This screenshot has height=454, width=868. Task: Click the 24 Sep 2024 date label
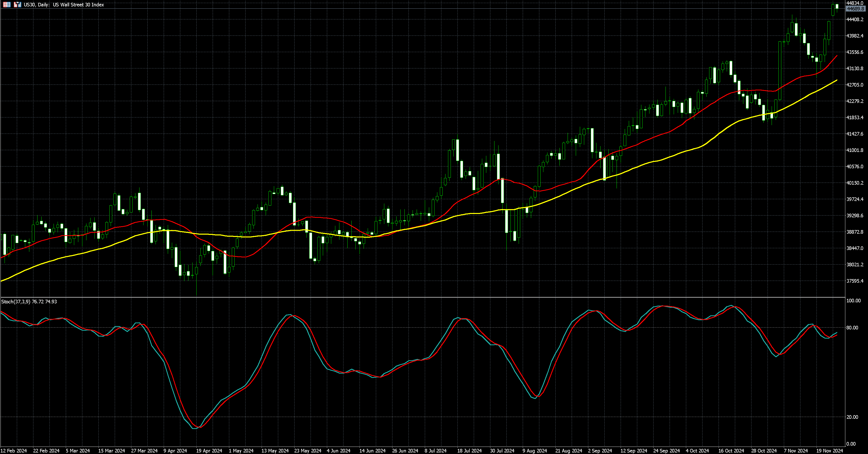coord(666,451)
